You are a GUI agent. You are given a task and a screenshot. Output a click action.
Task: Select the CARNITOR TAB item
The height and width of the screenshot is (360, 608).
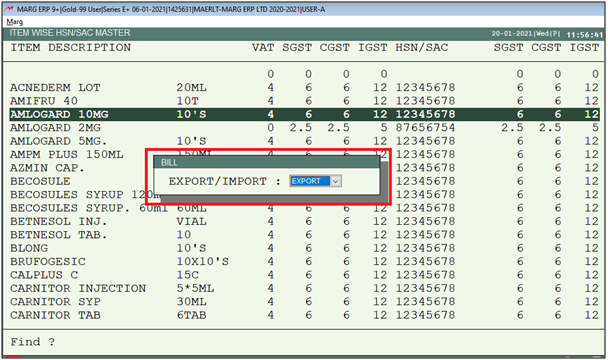tap(55, 315)
